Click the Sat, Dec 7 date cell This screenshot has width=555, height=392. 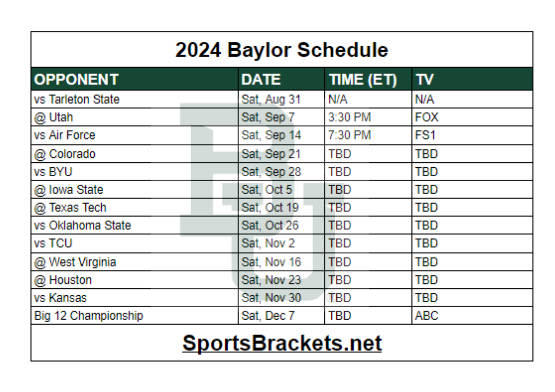click(268, 316)
